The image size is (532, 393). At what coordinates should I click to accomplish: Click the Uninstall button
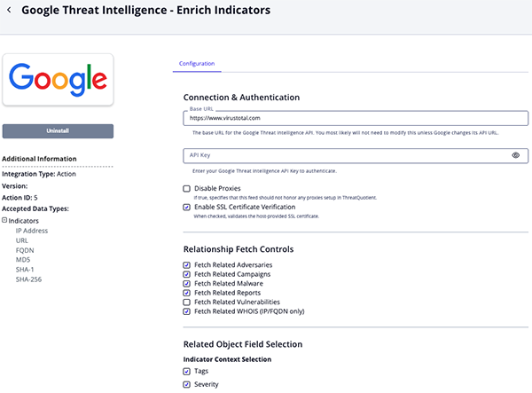pyautogui.click(x=58, y=131)
